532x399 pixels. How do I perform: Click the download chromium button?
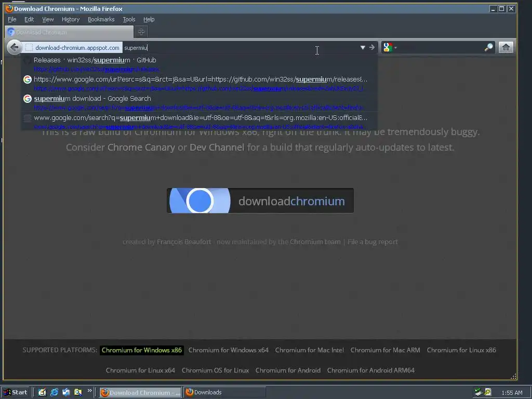260,201
